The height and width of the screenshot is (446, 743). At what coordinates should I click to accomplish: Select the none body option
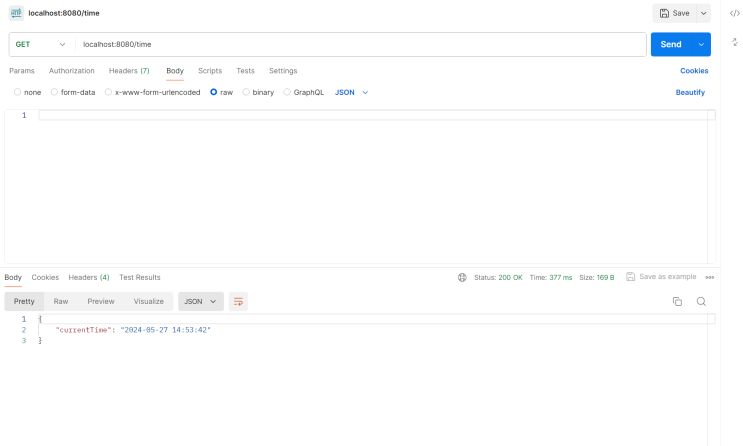(x=27, y=92)
